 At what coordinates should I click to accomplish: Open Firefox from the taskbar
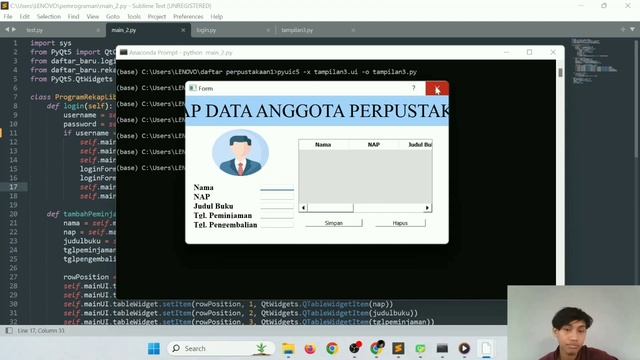(310, 348)
